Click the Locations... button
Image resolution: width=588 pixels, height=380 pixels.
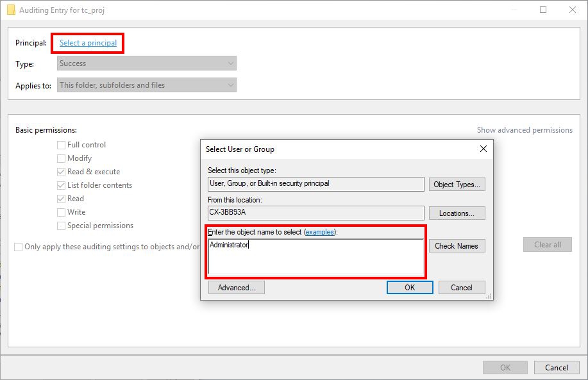coord(457,213)
